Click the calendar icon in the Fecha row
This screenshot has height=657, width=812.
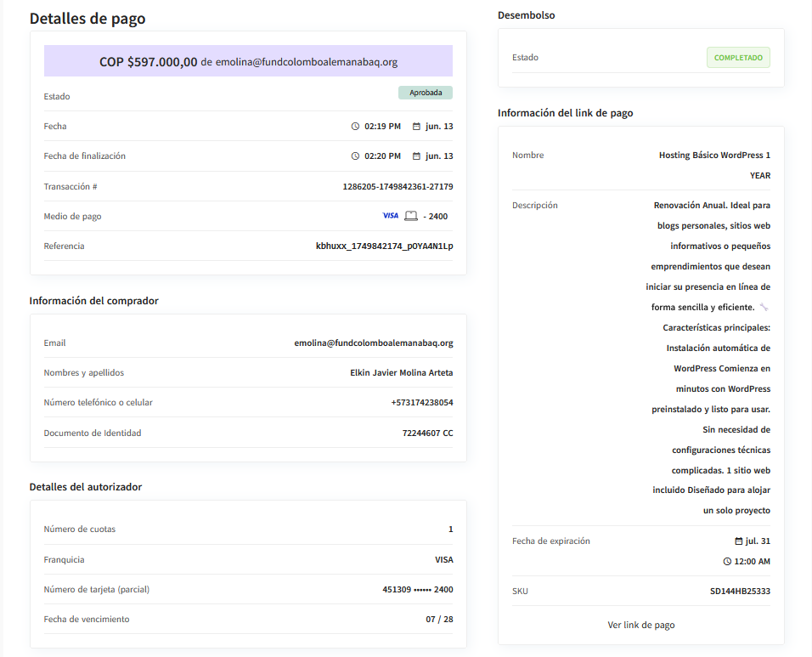tap(416, 127)
